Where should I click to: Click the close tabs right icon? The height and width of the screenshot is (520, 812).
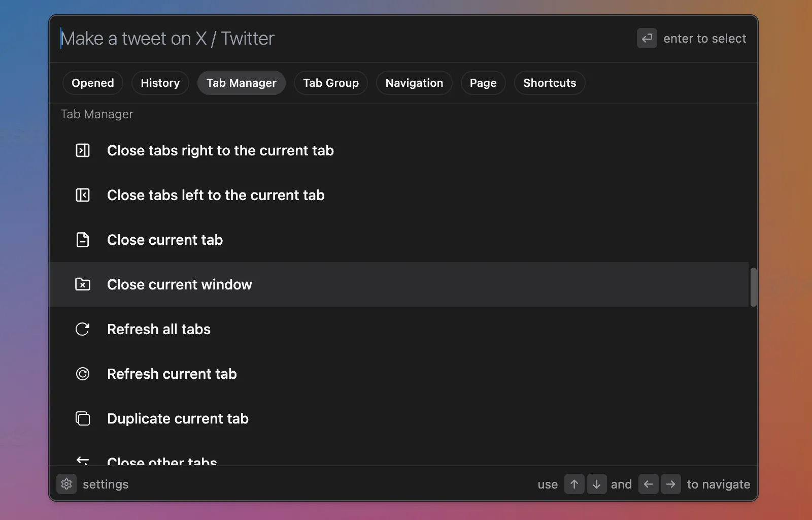tap(83, 150)
